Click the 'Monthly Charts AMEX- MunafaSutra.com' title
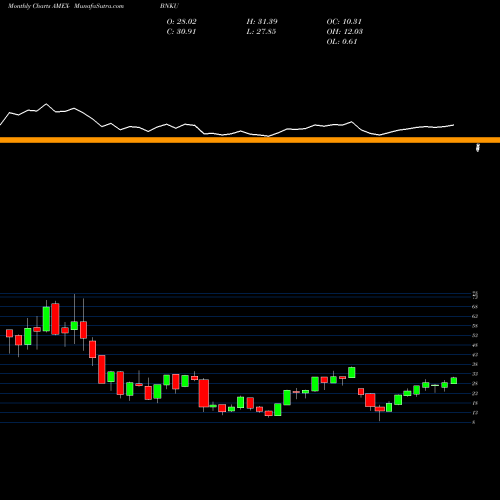 click(66, 6)
